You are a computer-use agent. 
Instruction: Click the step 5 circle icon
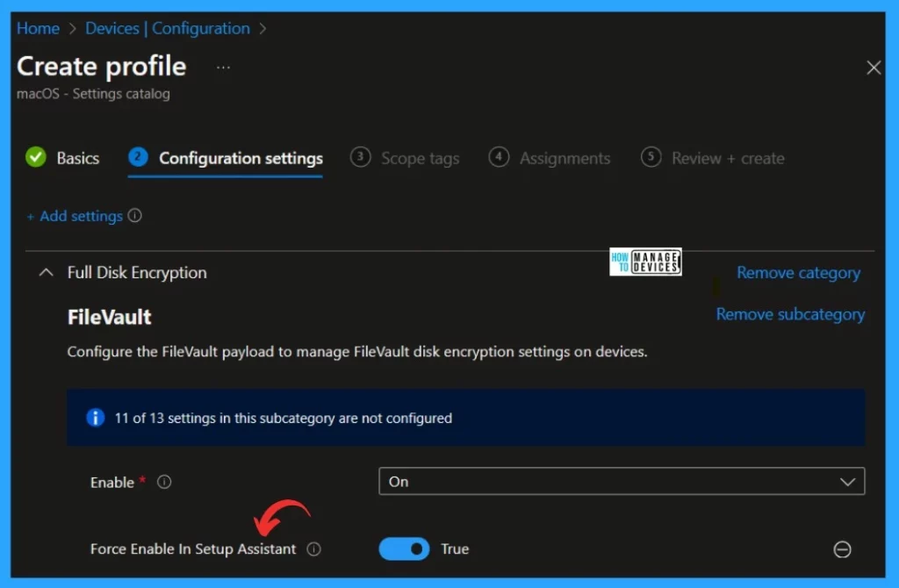[x=651, y=157]
